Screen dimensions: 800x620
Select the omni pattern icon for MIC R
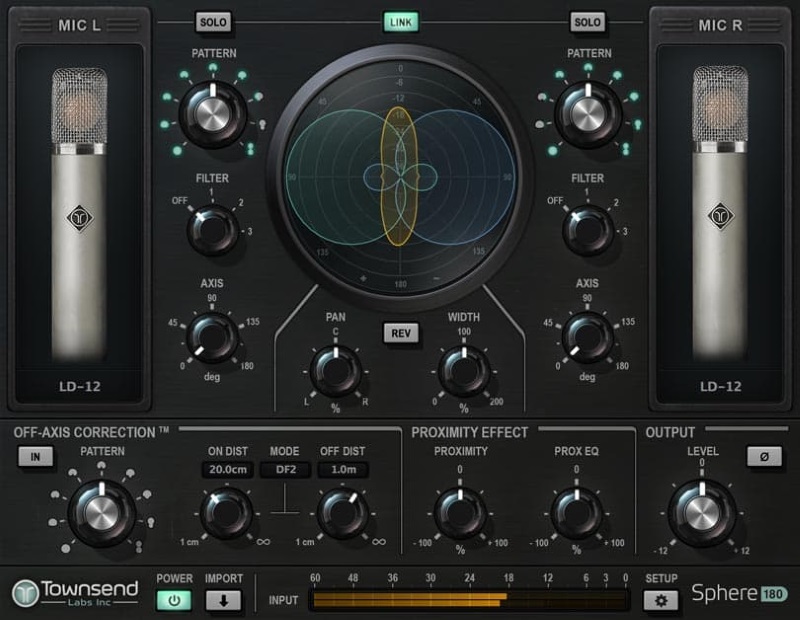click(553, 151)
